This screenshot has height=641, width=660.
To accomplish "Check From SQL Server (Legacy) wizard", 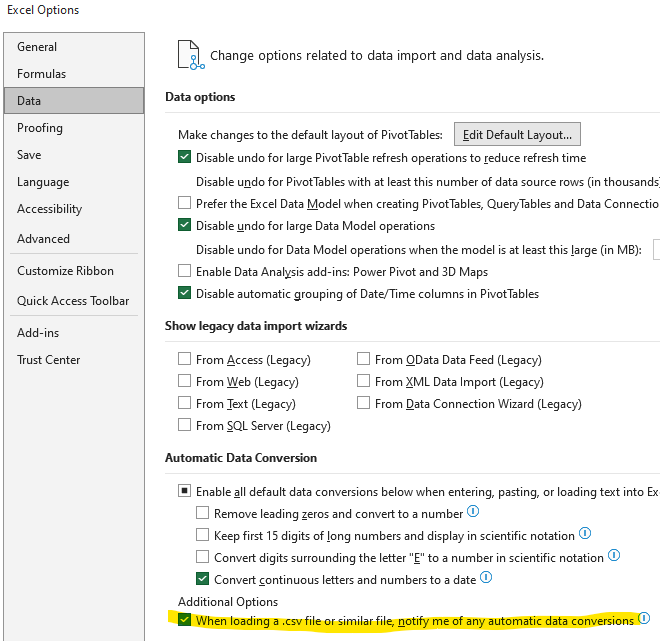I will (x=184, y=425).
